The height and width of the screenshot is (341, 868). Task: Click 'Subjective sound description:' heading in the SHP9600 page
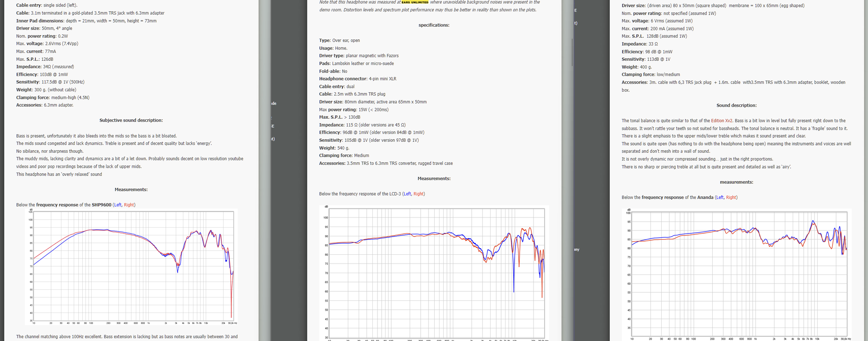pos(131,120)
